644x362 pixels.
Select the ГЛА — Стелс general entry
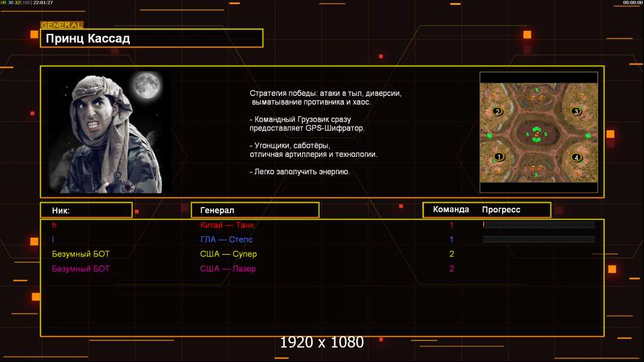227,240
